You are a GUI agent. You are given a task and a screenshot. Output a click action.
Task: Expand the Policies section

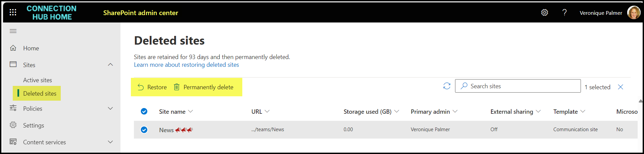click(x=110, y=108)
